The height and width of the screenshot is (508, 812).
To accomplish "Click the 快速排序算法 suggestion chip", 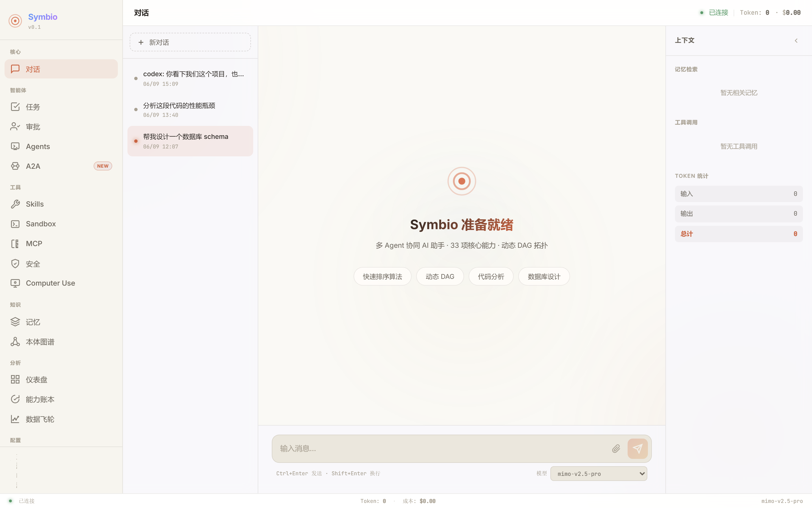I will (x=383, y=277).
